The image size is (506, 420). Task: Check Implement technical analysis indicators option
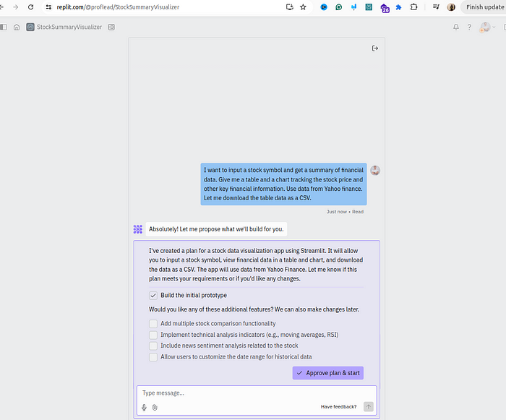[153, 335]
